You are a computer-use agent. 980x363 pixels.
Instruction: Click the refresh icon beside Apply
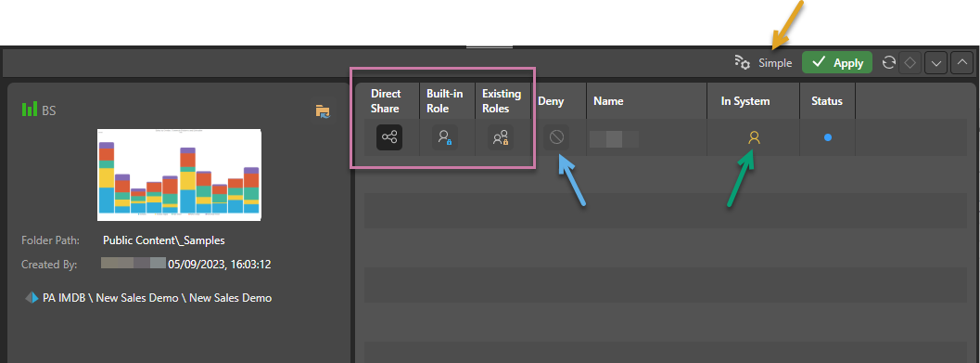tap(888, 62)
